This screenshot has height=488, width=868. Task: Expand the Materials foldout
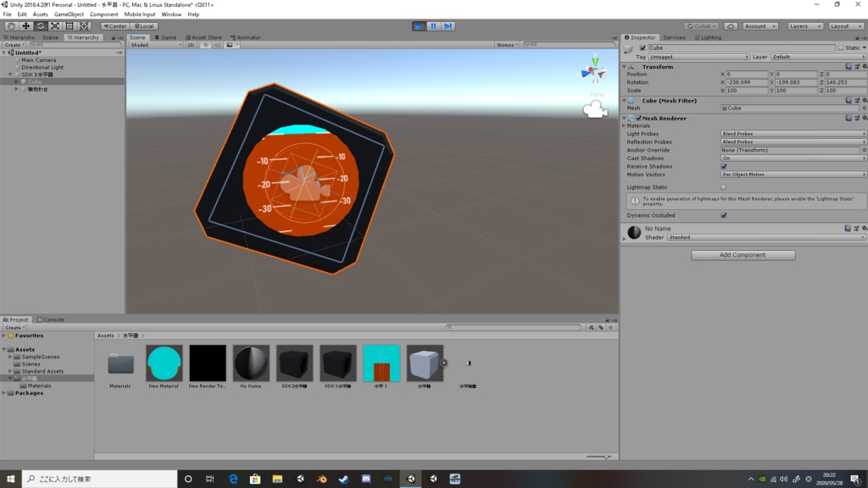tap(625, 125)
